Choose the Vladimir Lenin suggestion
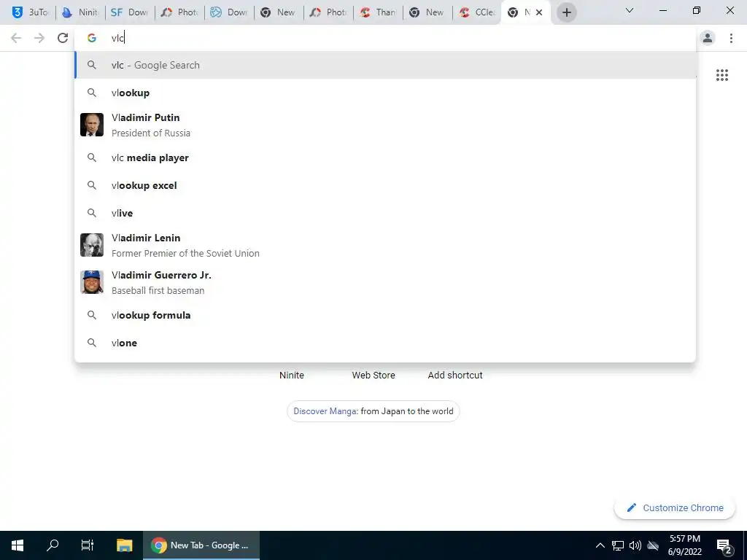This screenshot has height=560, width=747. pos(385,245)
